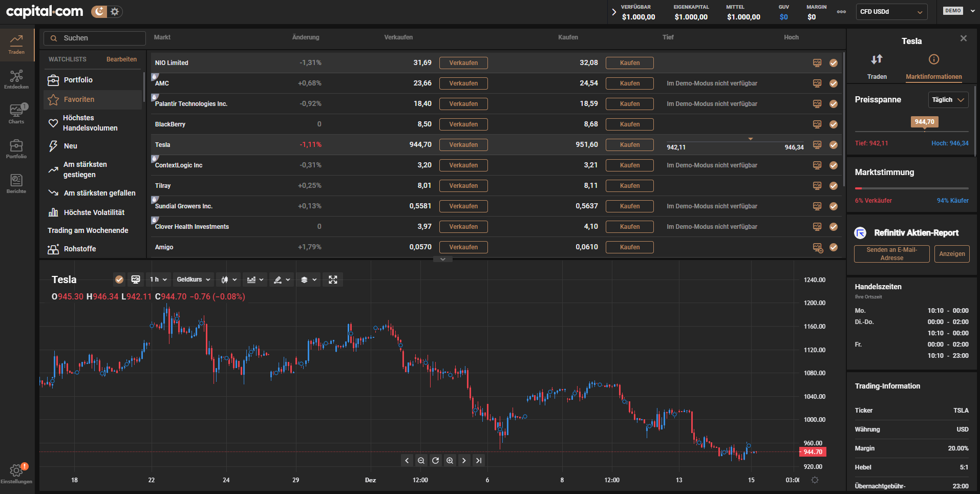Jump to latest candle on chart
This screenshot has width=980, height=494.
[x=478, y=461]
